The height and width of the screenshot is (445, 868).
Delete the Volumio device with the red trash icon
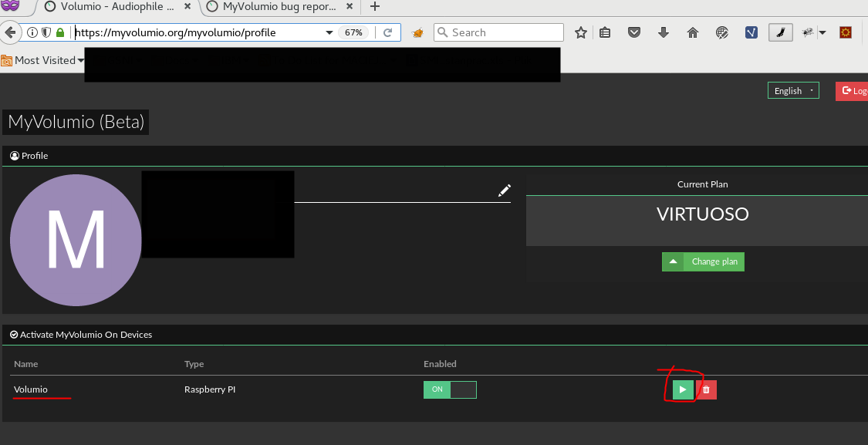tap(706, 389)
